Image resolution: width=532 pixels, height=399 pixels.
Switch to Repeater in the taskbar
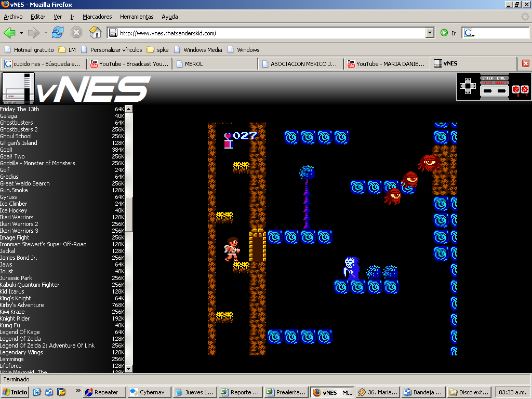click(x=104, y=392)
